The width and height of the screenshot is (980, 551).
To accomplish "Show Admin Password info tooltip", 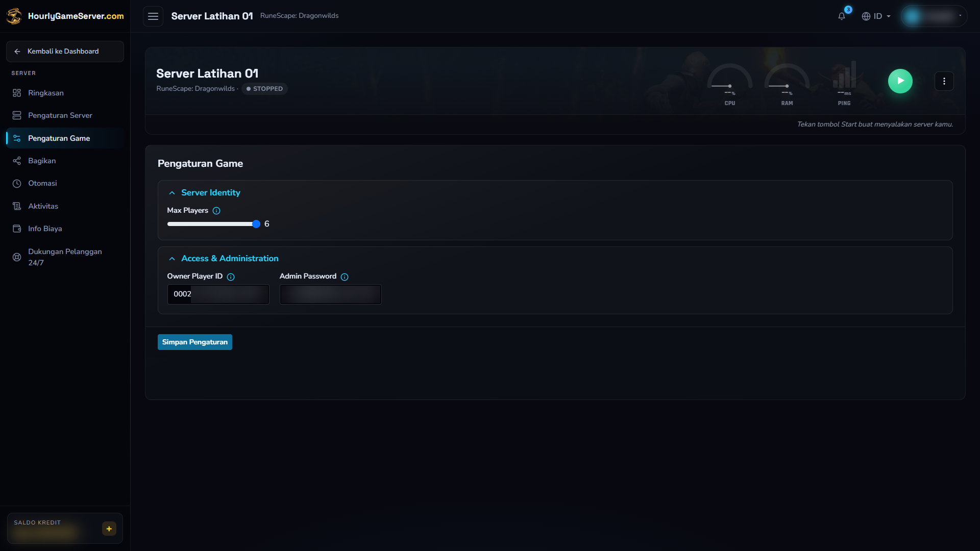I will (x=345, y=277).
